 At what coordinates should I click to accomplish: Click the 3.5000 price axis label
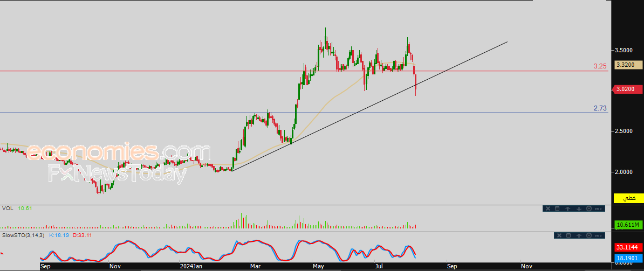[623, 50]
